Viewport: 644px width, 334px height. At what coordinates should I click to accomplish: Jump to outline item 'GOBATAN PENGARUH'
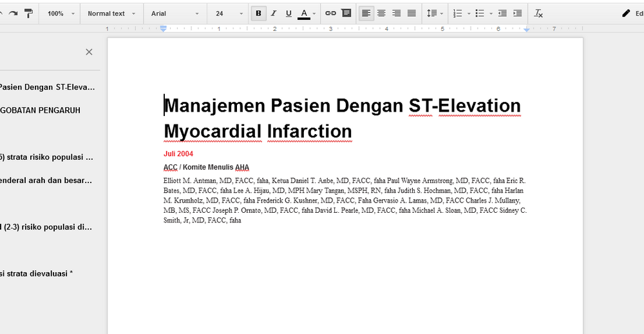tap(40, 110)
